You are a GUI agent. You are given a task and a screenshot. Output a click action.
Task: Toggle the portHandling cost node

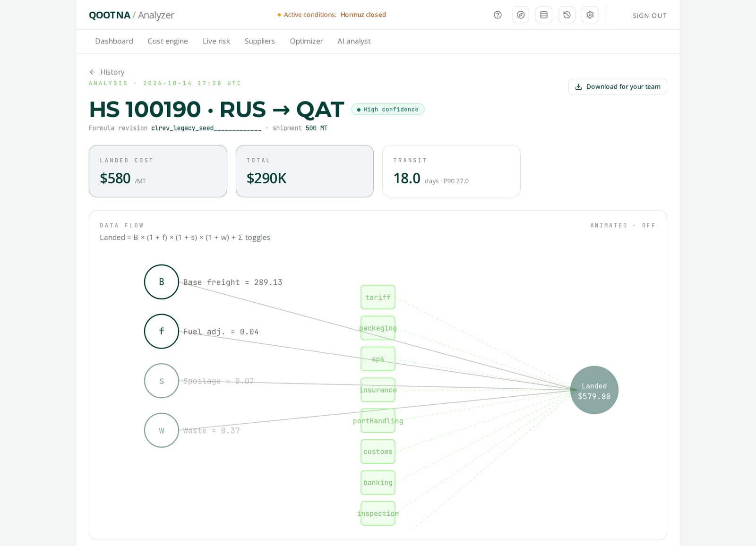(x=378, y=421)
